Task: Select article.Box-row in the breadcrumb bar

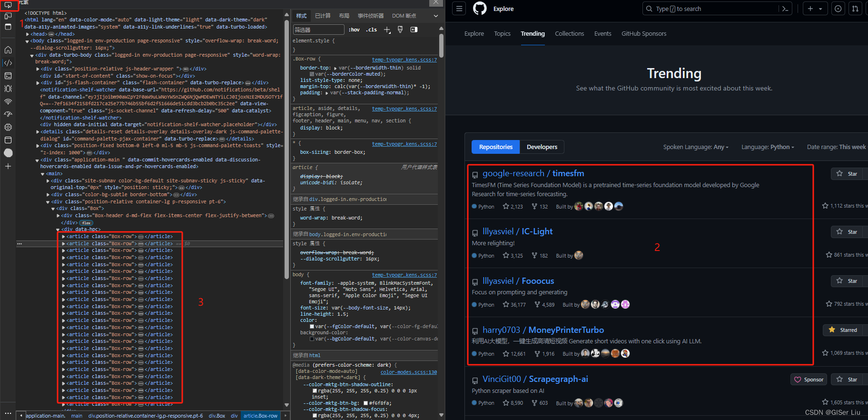Action: [x=261, y=416]
